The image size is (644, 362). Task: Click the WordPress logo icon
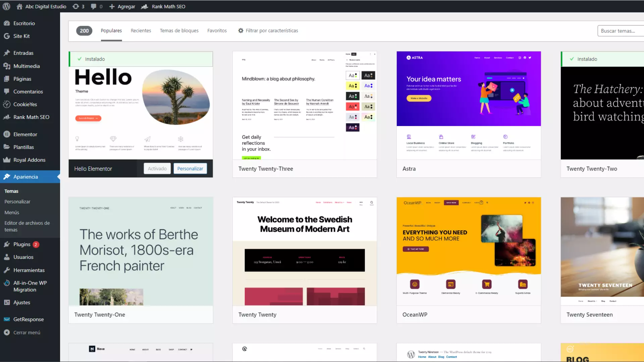6,6
